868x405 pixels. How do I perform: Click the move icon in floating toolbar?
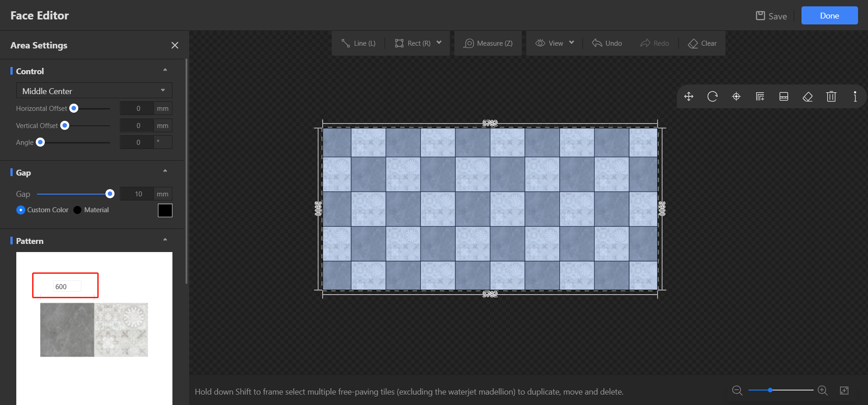click(x=689, y=96)
